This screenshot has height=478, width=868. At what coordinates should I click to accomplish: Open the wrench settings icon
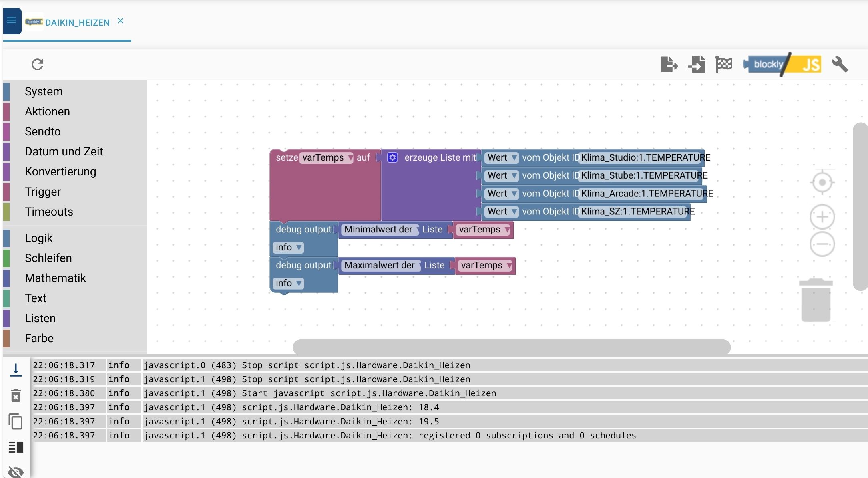(840, 64)
